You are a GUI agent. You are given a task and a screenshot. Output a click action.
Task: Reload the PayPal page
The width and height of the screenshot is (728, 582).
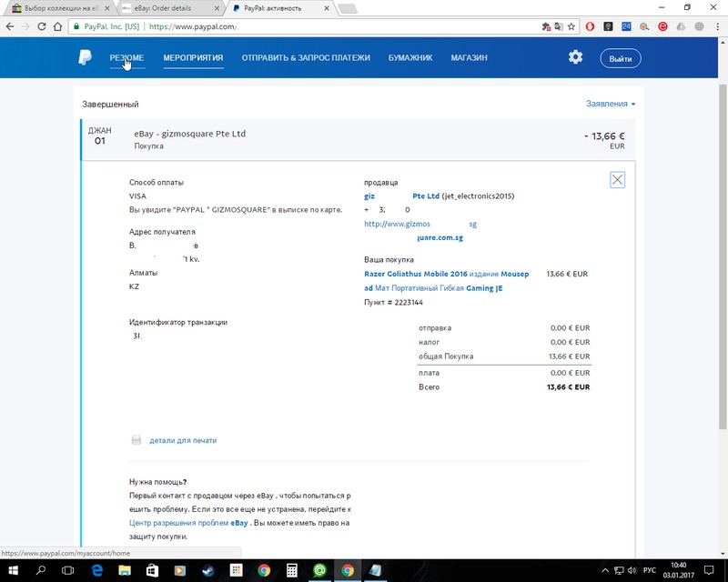pos(42,26)
